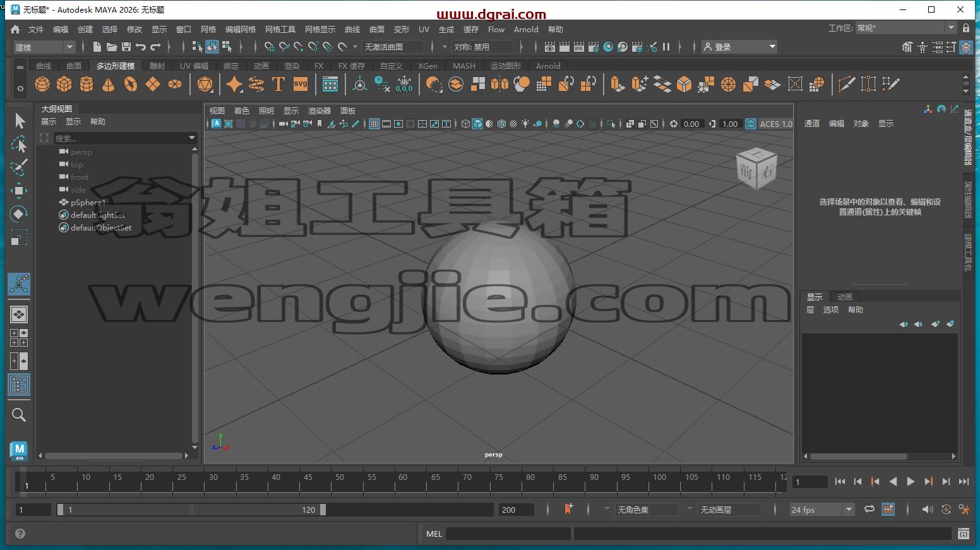Image resolution: width=980 pixels, height=550 pixels.
Task: Click the SVG import shelf icon
Action: point(301,84)
